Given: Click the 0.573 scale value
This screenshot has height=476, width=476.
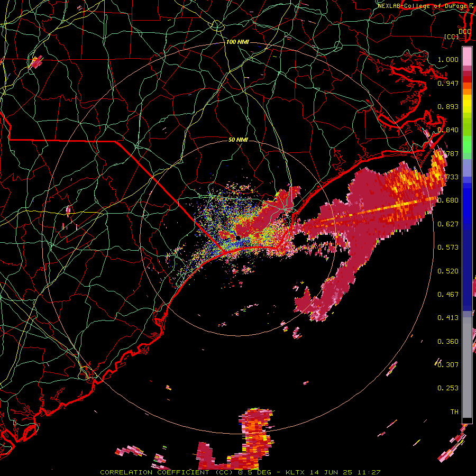Looking at the screenshot, I should (448, 248).
